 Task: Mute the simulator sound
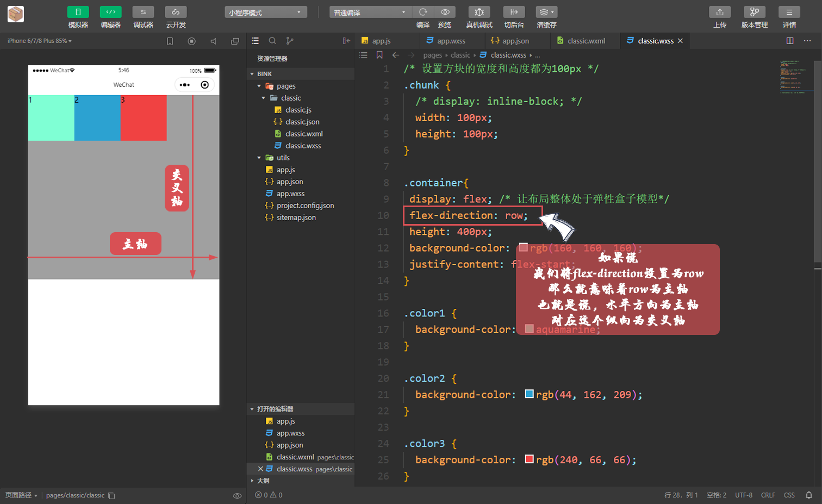tap(213, 40)
